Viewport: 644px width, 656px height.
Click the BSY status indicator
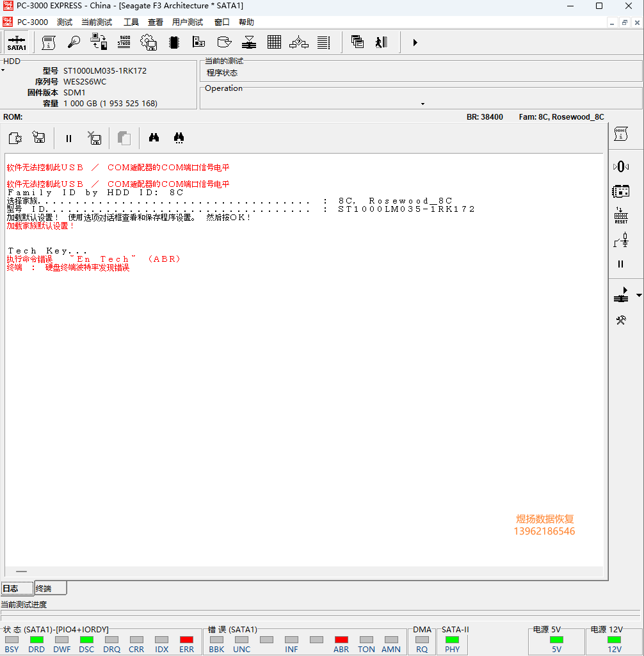(x=12, y=640)
